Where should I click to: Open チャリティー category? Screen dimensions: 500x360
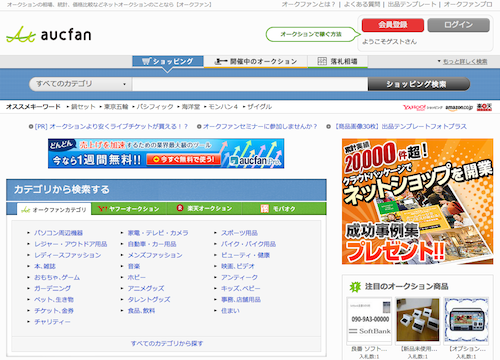pyautogui.click(x=52, y=322)
